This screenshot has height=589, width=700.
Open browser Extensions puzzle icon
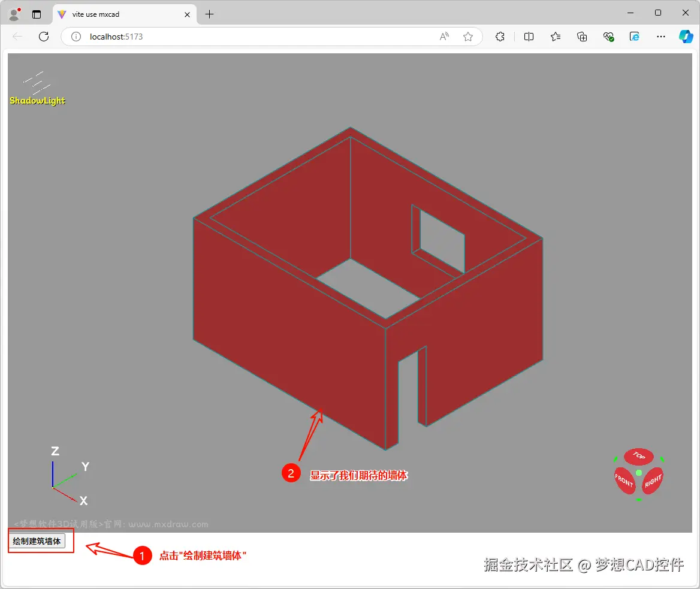coord(500,37)
